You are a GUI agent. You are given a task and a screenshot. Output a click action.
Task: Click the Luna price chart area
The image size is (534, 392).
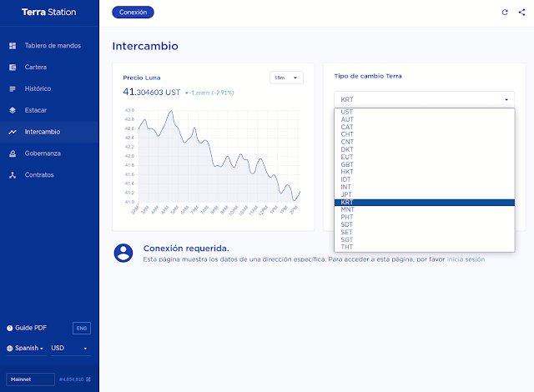(x=219, y=157)
